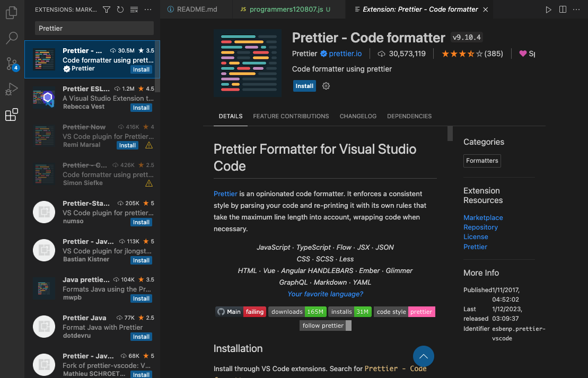Clear extensions search results
This screenshot has height=378, width=588.
pyautogui.click(x=134, y=10)
